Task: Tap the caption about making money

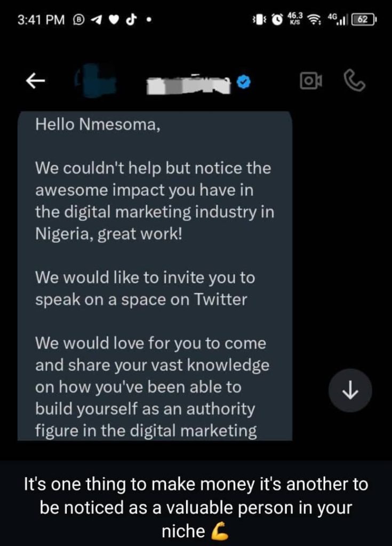Action: (196, 507)
